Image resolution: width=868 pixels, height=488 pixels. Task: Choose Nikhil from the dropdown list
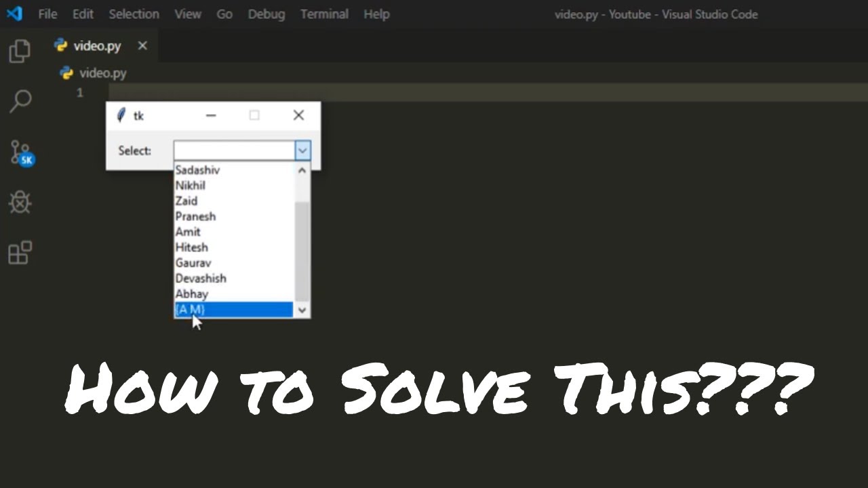tap(233, 186)
